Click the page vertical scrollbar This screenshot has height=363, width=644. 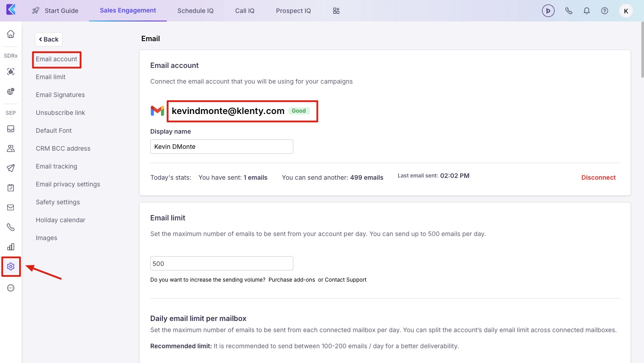pos(642,49)
